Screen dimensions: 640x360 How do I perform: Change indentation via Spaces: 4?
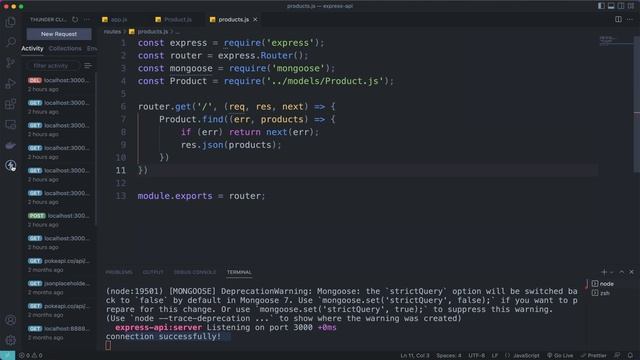tap(449, 356)
